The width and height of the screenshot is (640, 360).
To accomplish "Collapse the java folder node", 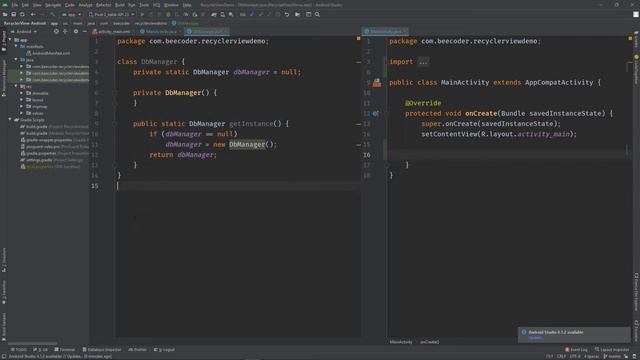I will click(x=16, y=60).
